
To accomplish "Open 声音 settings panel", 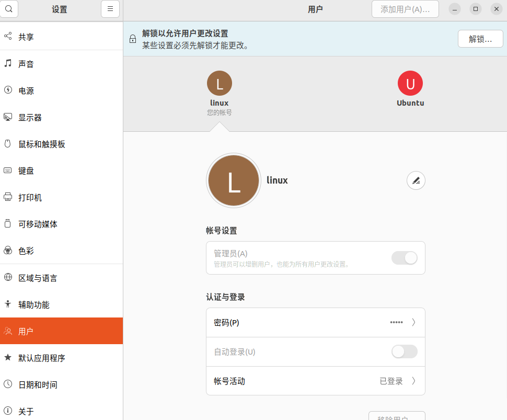I will [62, 64].
